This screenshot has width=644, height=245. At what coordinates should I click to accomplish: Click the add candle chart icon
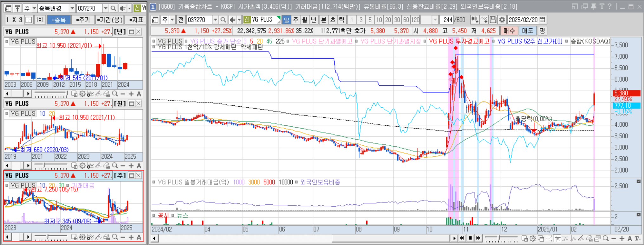tap(475, 20)
